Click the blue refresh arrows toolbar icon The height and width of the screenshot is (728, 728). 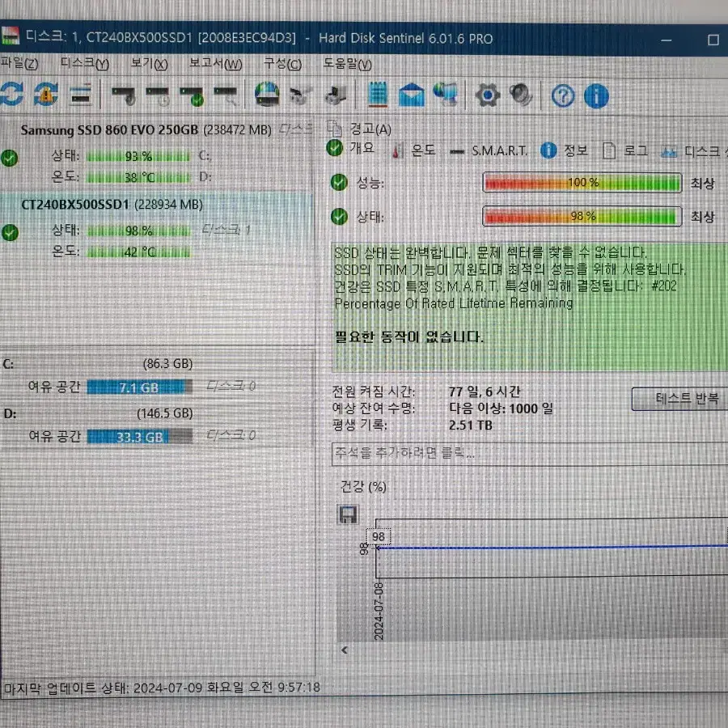pos(11,95)
